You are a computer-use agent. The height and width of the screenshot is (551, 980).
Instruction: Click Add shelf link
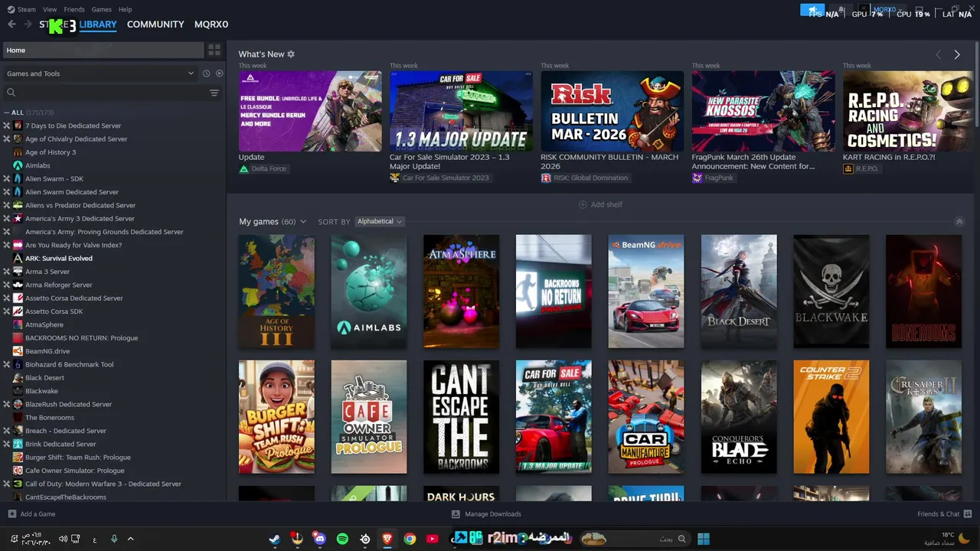pyautogui.click(x=600, y=204)
